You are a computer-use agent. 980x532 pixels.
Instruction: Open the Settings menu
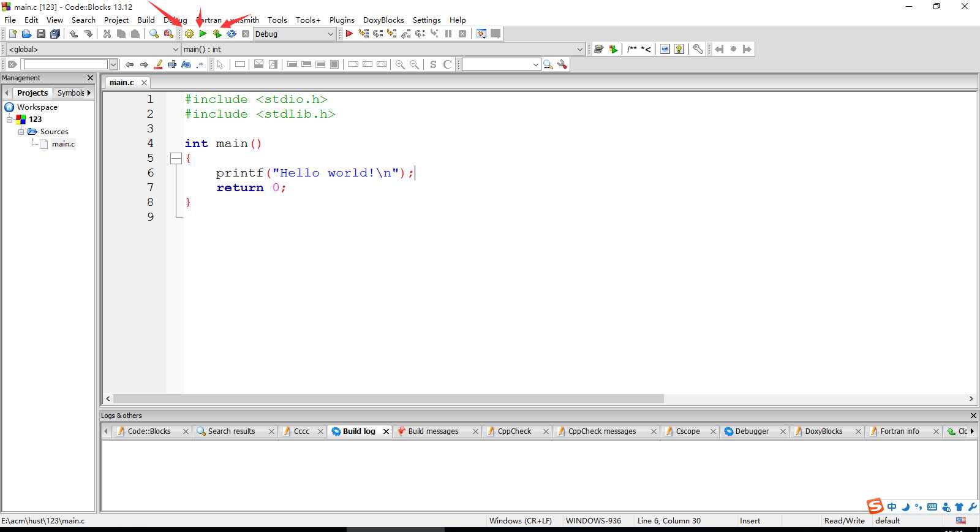(427, 20)
